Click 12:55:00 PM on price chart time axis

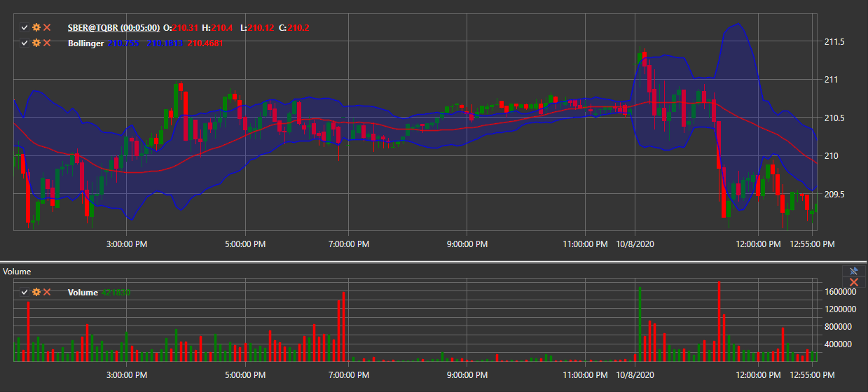click(812, 244)
